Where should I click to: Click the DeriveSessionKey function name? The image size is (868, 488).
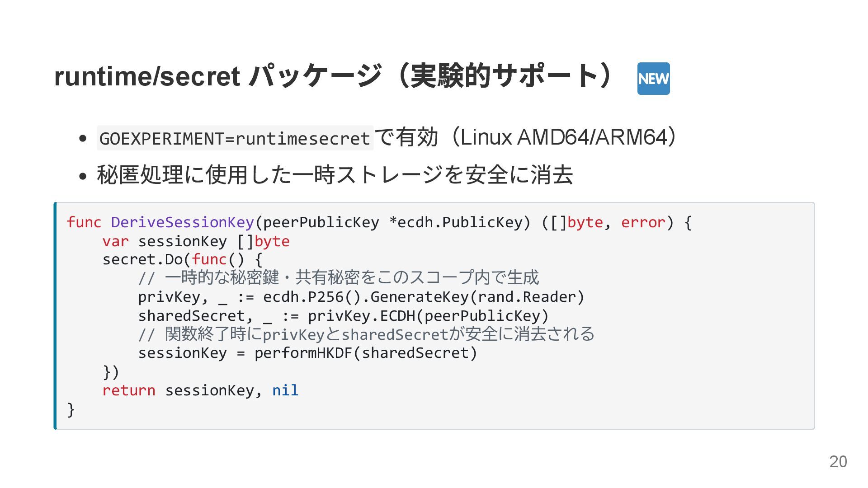[x=182, y=222]
